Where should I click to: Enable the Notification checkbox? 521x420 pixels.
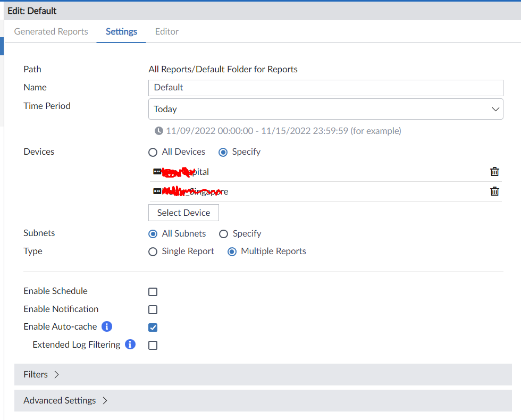pyautogui.click(x=153, y=309)
